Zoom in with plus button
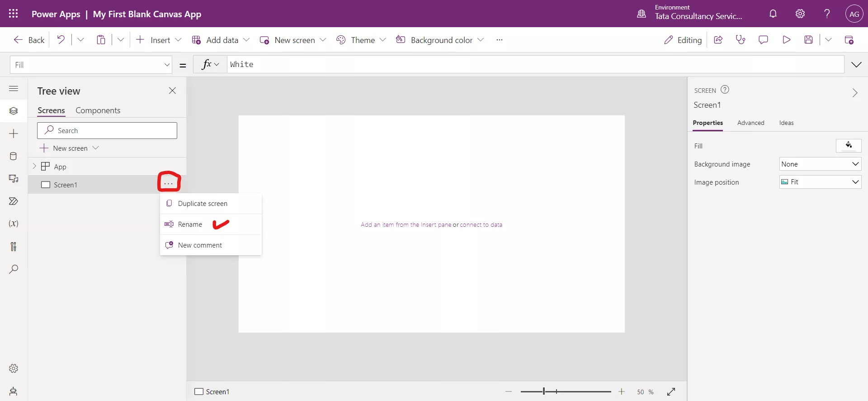The height and width of the screenshot is (401, 868). point(622,391)
